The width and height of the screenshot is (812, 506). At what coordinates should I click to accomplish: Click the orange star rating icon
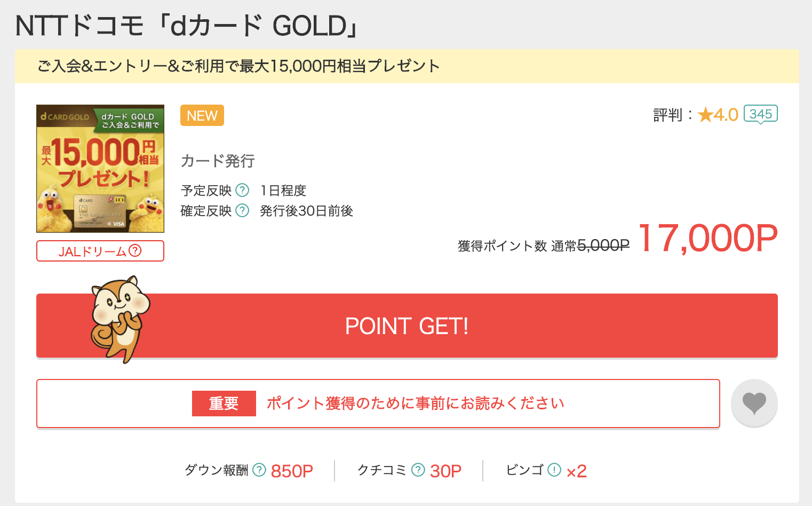pos(705,114)
